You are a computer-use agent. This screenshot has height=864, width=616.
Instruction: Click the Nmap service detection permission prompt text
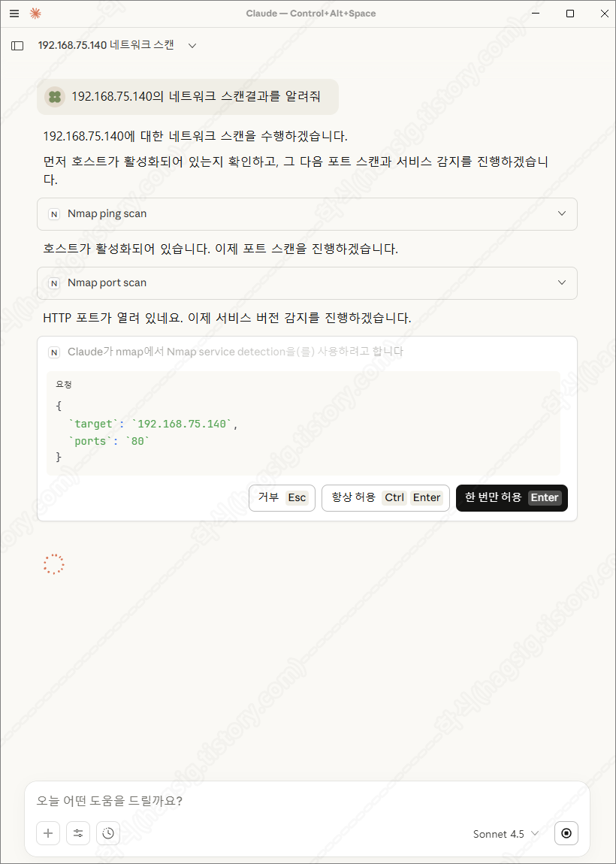[235, 352]
